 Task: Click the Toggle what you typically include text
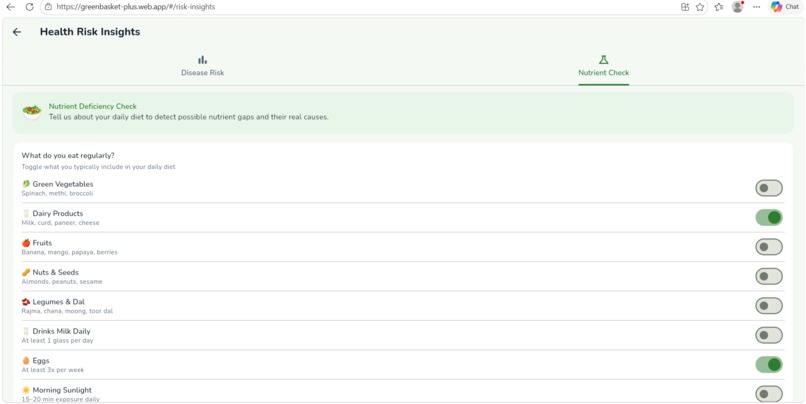coord(98,167)
